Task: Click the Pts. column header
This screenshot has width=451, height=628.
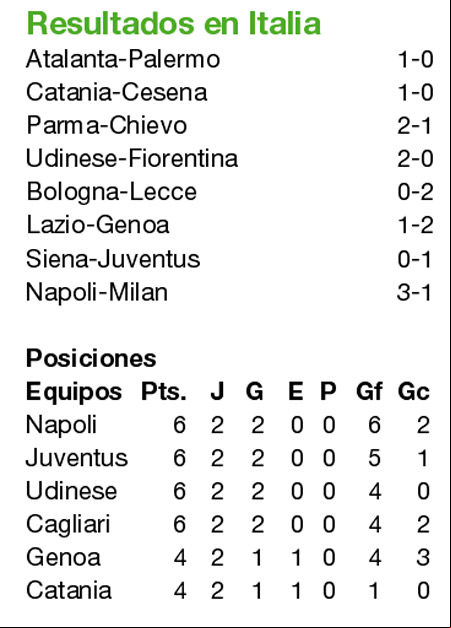Action: click(x=164, y=391)
